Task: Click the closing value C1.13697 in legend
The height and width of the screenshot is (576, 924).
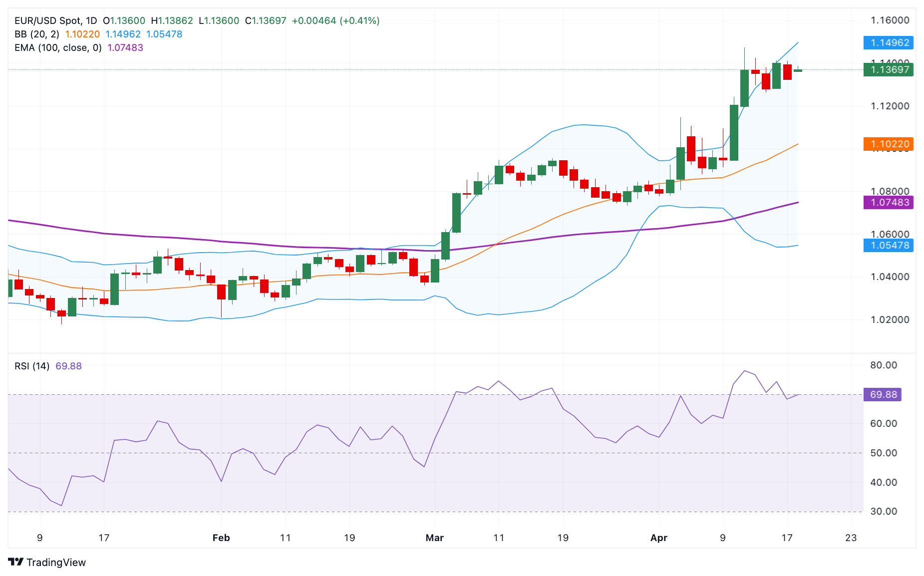Action: pos(265,21)
